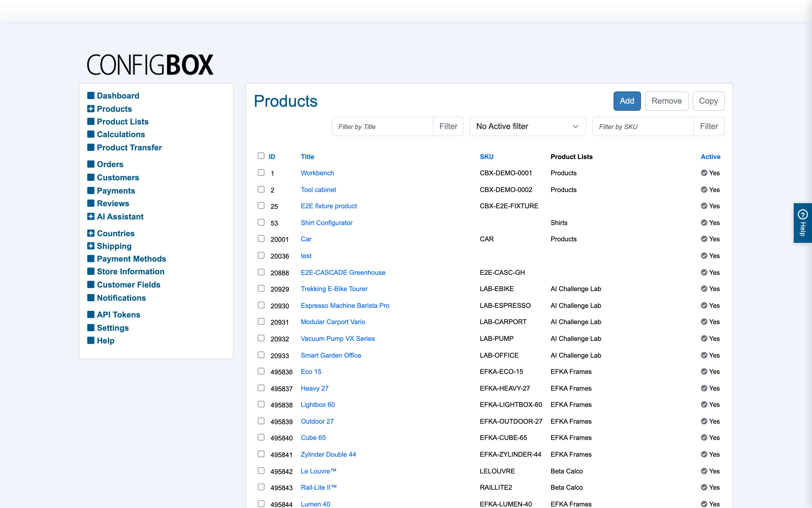The width and height of the screenshot is (812, 508).
Task: Check the box for Tool cabinet row
Action: (261, 189)
